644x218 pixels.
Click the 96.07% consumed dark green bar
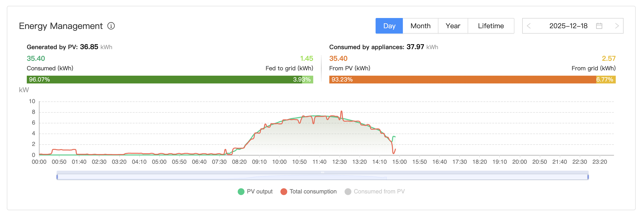pos(164,80)
